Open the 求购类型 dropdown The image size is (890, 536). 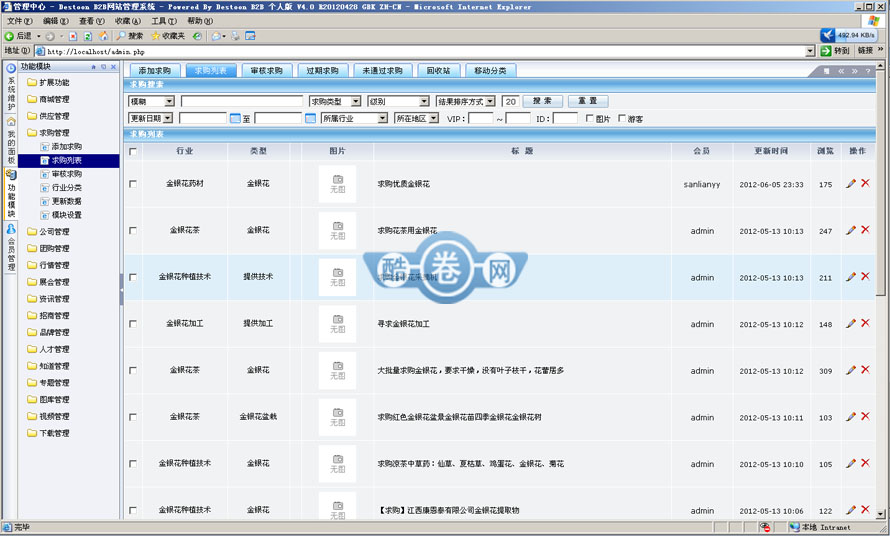pos(335,102)
